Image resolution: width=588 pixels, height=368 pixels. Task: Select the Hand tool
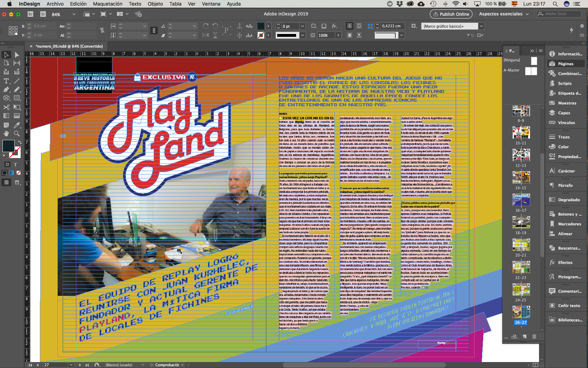(x=6, y=134)
